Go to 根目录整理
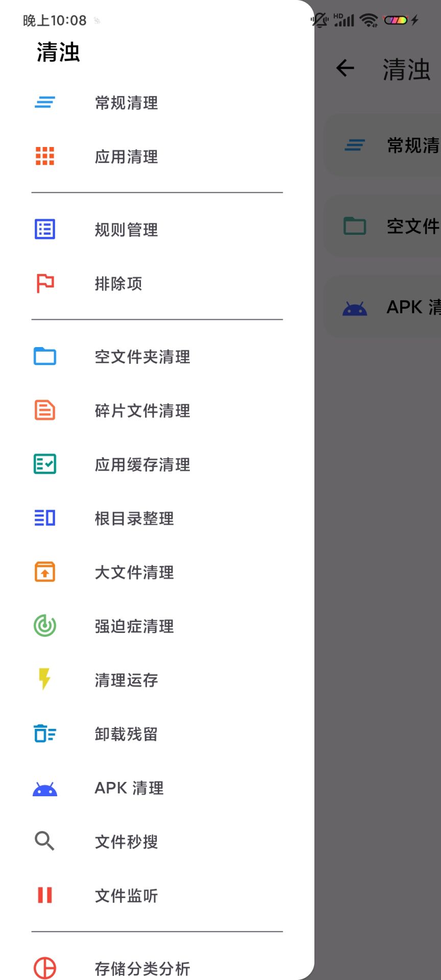The height and width of the screenshot is (980, 441). click(134, 519)
